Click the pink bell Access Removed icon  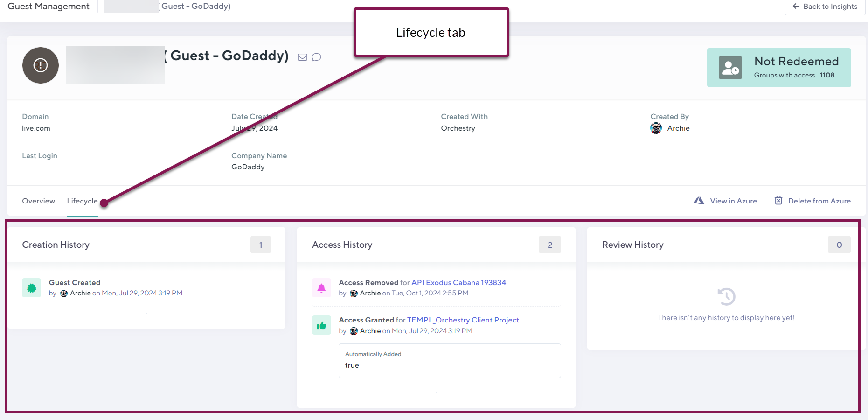click(321, 288)
